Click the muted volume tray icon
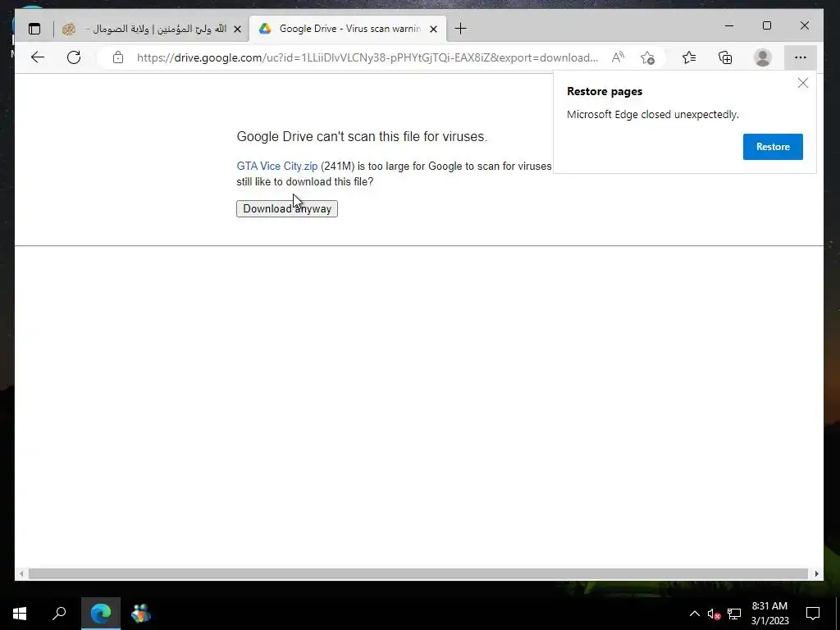The image size is (840, 630). click(x=714, y=614)
